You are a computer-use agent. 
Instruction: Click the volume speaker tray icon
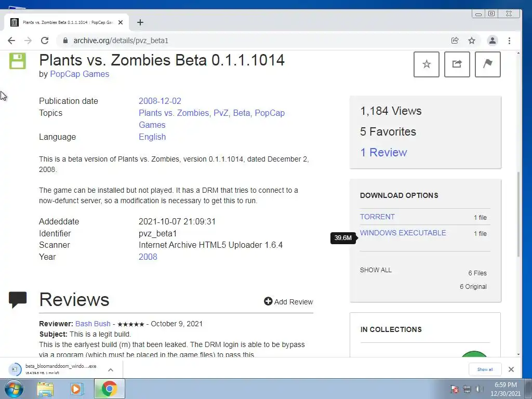coord(480,389)
